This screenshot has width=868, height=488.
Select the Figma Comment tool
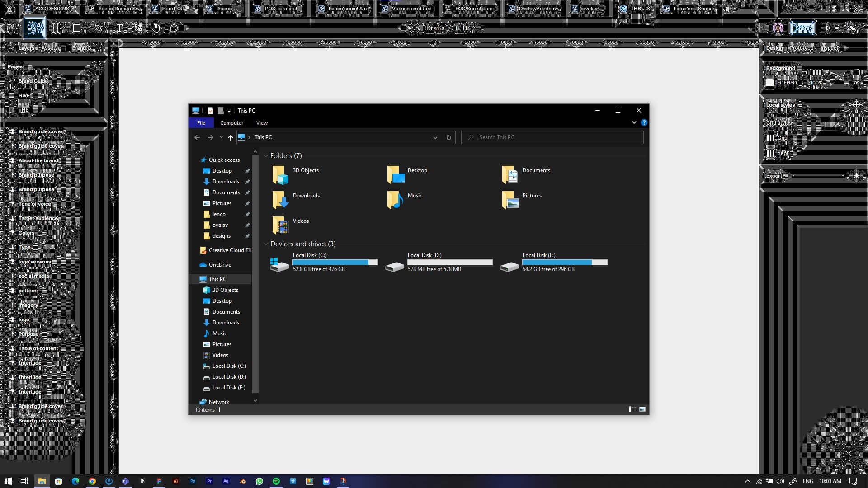click(x=174, y=28)
